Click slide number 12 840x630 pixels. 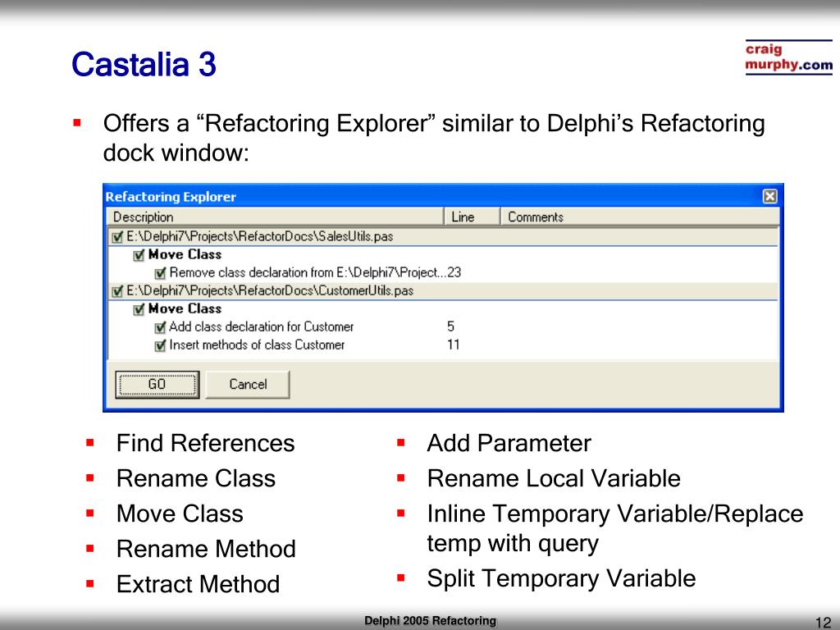click(x=824, y=623)
